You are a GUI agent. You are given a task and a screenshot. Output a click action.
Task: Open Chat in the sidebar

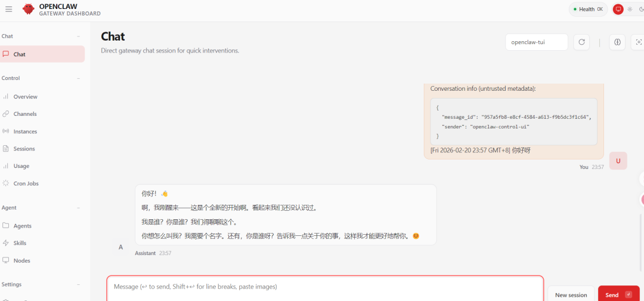42,54
